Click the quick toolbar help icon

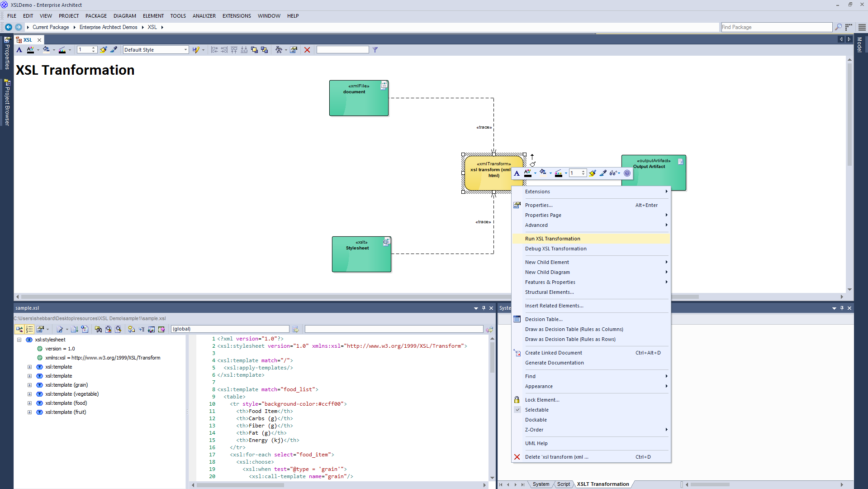point(627,173)
